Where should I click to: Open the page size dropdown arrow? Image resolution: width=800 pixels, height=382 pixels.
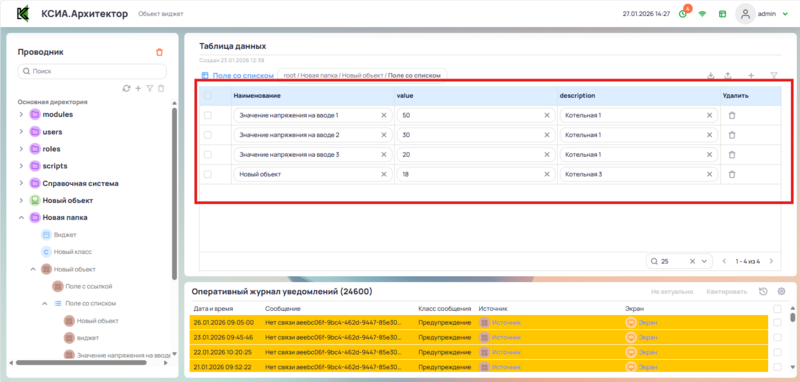[x=704, y=261]
